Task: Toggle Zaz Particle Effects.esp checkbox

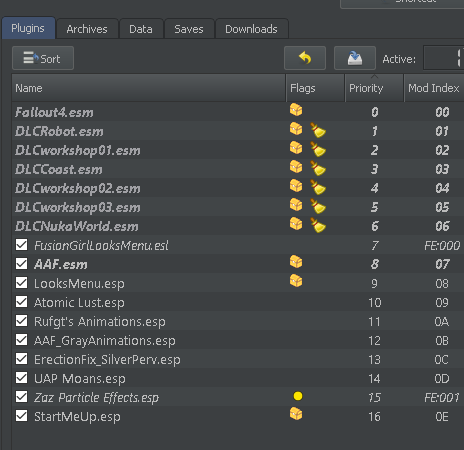Action: 22,397
